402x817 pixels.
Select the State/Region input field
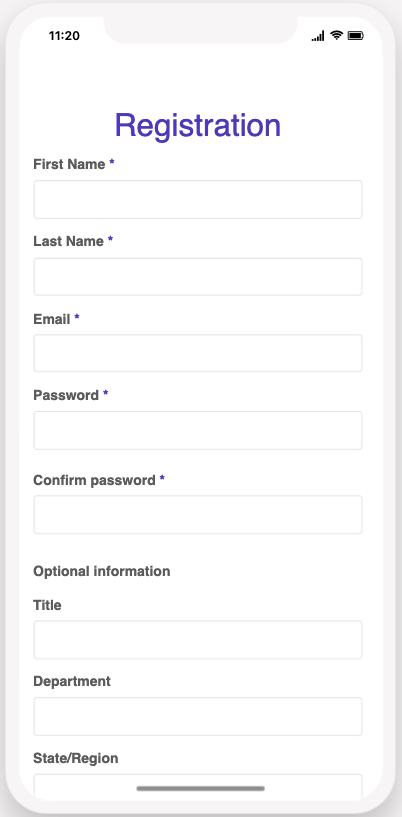198,787
